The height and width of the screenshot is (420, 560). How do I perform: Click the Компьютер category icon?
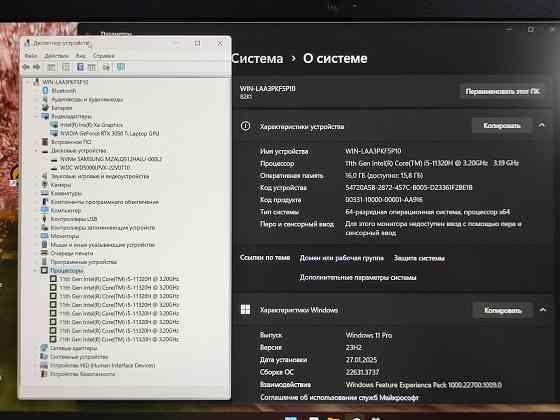[45, 210]
